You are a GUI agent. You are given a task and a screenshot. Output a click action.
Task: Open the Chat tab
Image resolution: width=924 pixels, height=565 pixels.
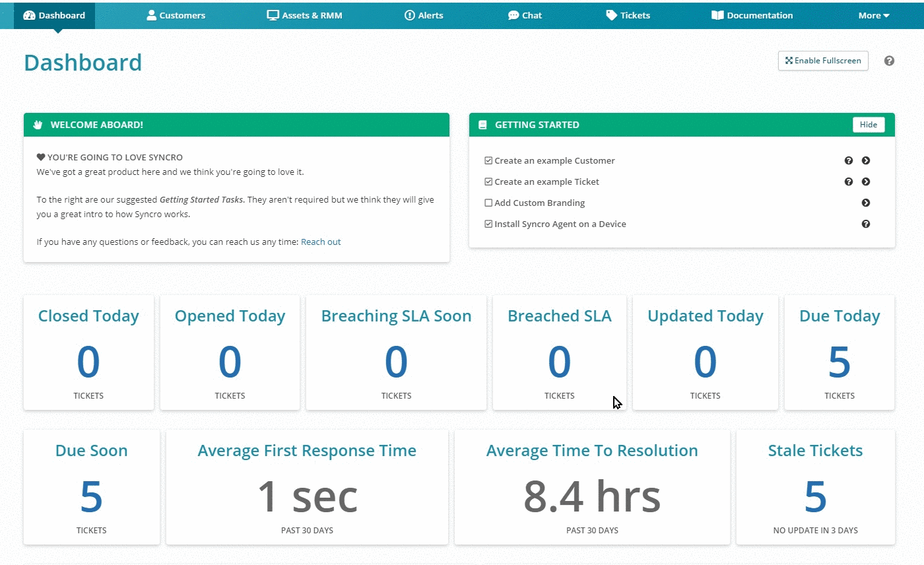(x=525, y=15)
